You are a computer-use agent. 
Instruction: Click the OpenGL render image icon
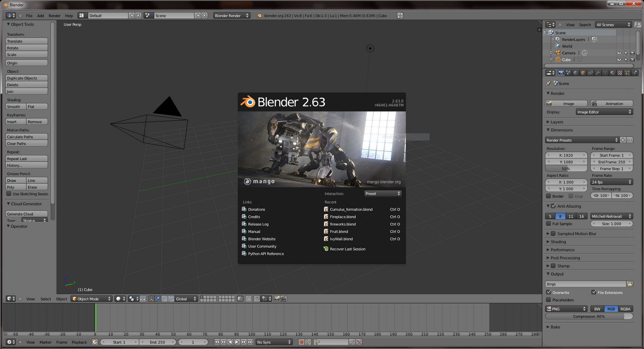277,299
